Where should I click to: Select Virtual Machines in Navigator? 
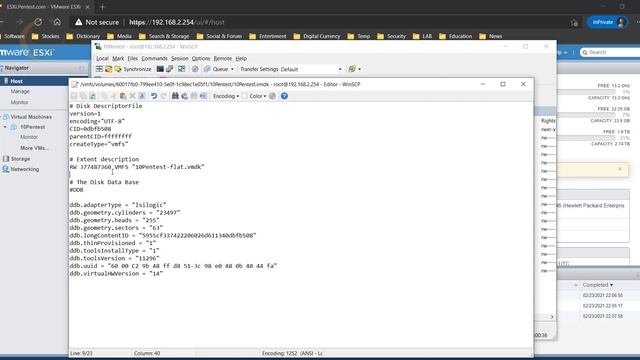coord(31,117)
